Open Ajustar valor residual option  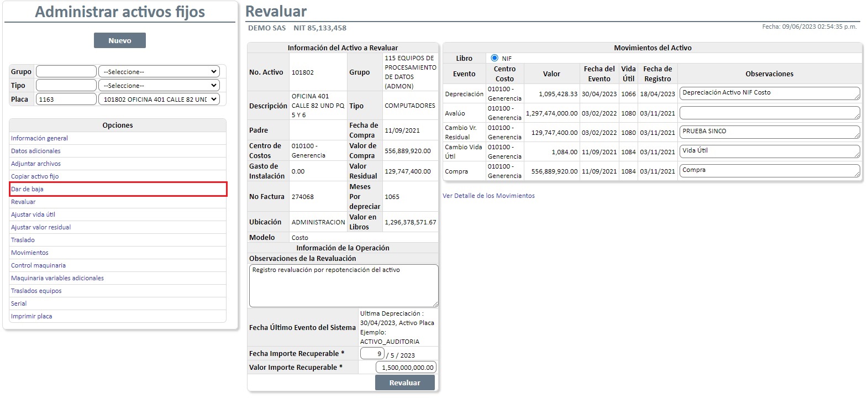pos(41,227)
